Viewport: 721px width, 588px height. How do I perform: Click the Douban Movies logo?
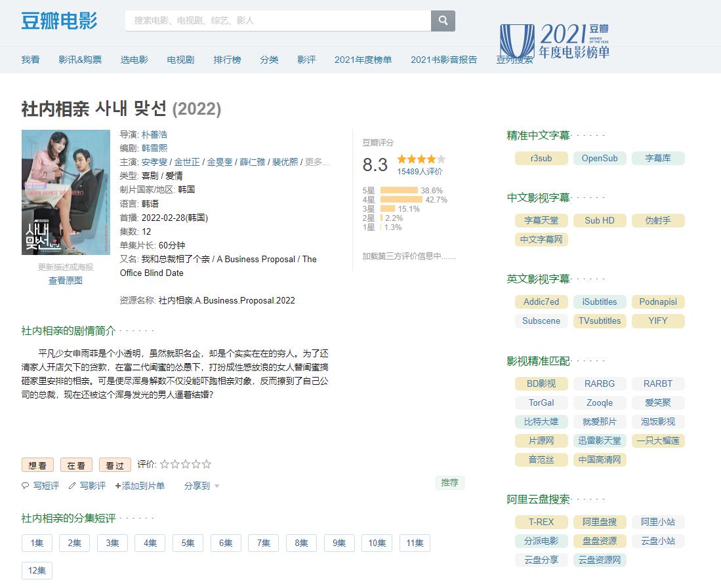[59, 21]
